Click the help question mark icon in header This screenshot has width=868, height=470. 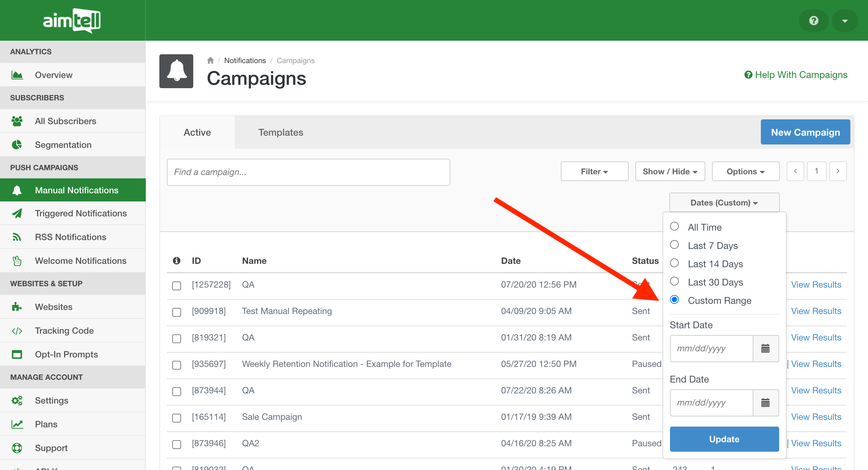pos(813,21)
